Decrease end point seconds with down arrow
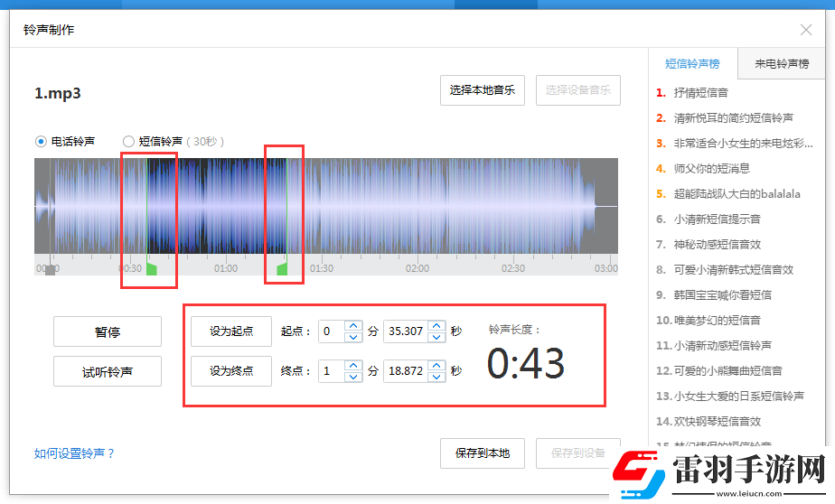Image resolution: width=835 pixels, height=504 pixels. click(x=436, y=377)
